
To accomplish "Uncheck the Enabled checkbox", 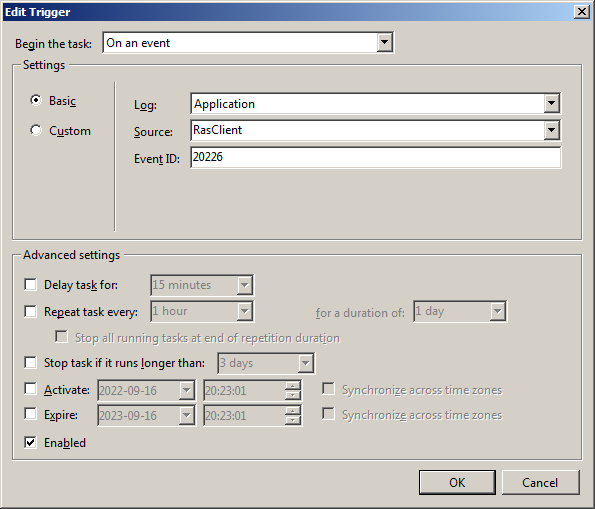I will (x=30, y=442).
